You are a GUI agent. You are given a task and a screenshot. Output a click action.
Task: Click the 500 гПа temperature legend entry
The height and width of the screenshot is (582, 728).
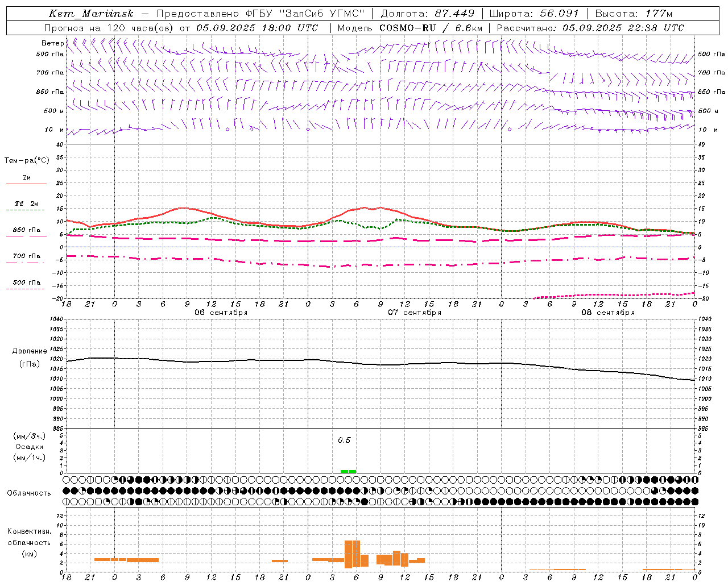tap(27, 282)
